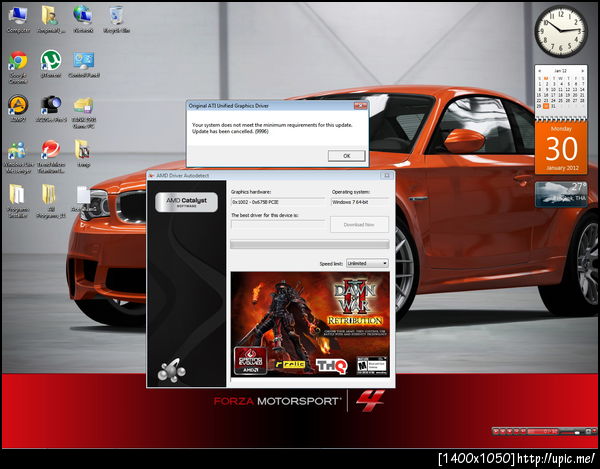Open the Trend Micro shortcut icon
Screen dimensions: 600x469
pyautogui.click(x=51, y=157)
